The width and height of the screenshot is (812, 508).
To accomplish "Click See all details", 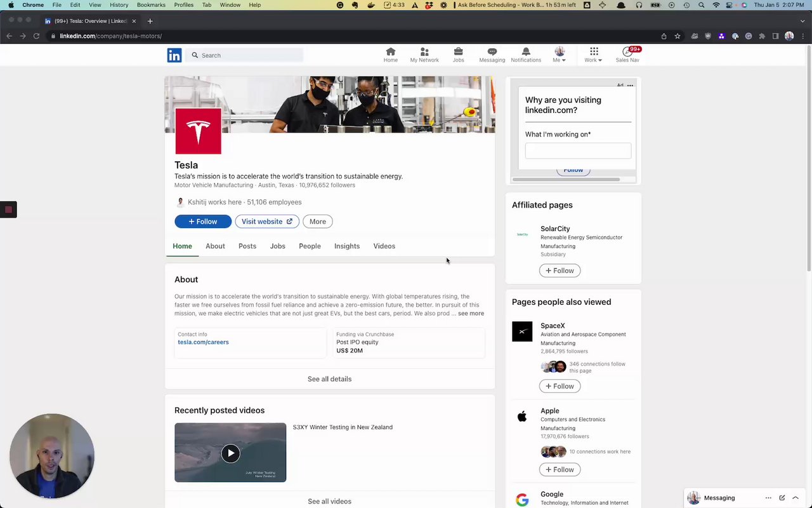I will pyautogui.click(x=329, y=379).
